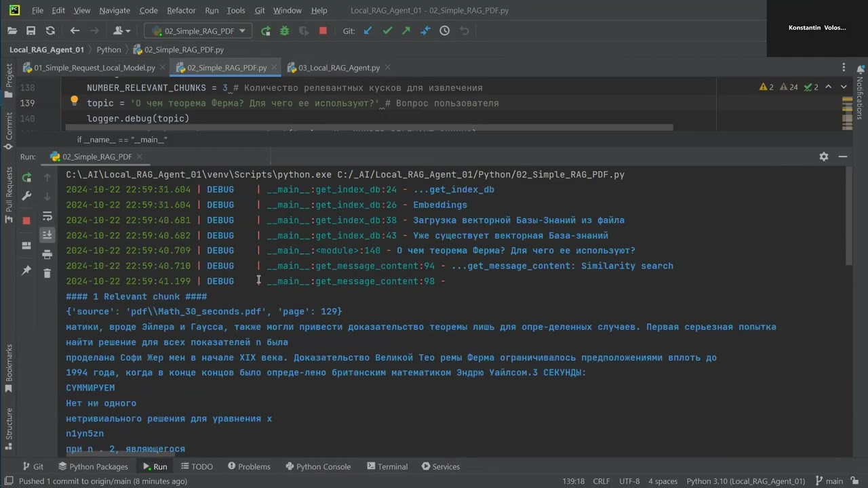Push commits with the green up-arrow icon
The height and width of the screenshot is (488, 868).
[406, 30]
